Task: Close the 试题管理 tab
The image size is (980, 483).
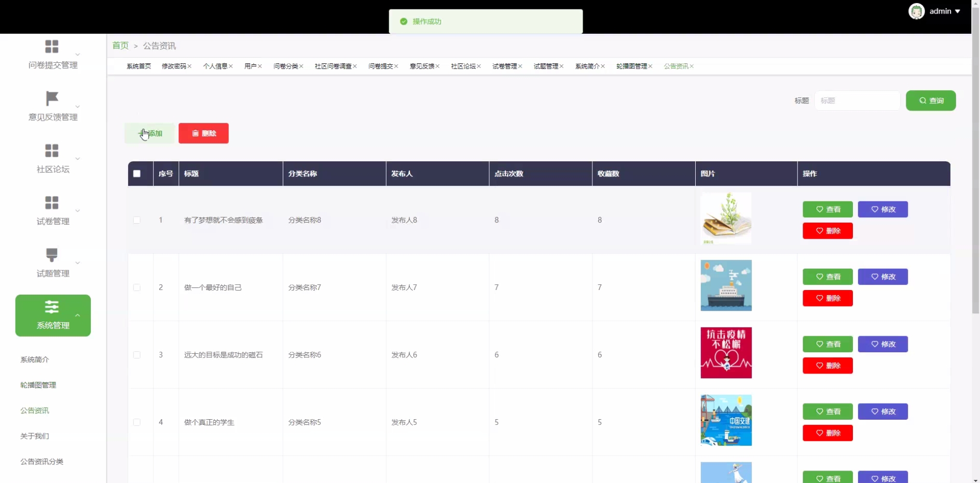Action: click(562, 66)
